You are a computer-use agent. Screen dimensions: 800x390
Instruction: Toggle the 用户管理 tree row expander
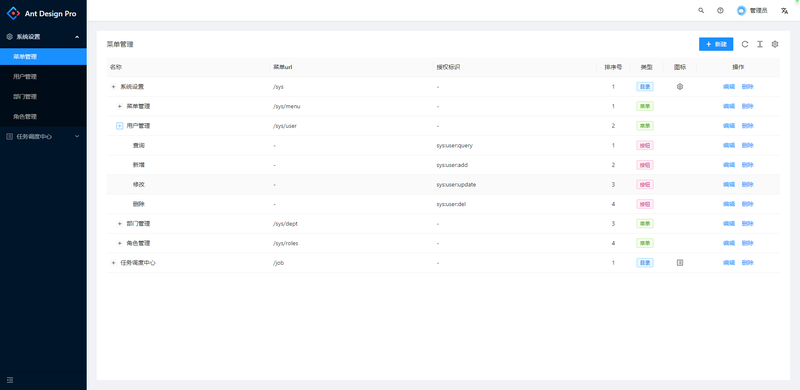point(119,126)
